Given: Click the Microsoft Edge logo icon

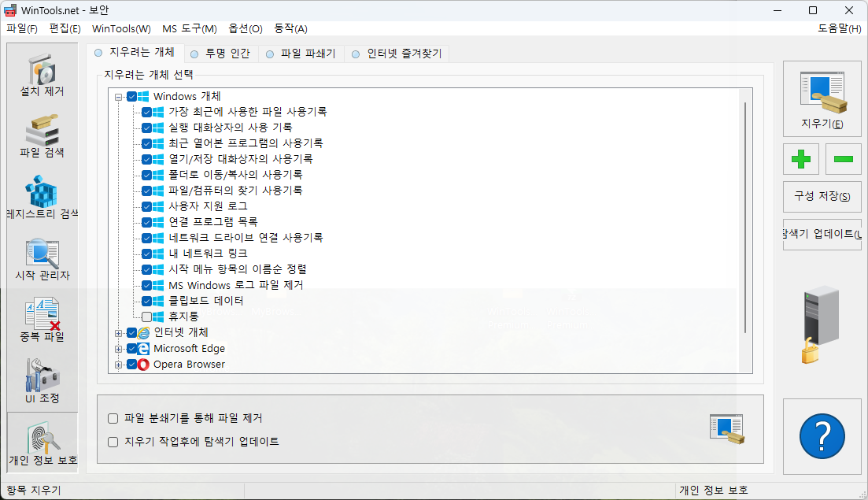Looking at the screenshot, I should pyautogui.click(x=143, y=348).
